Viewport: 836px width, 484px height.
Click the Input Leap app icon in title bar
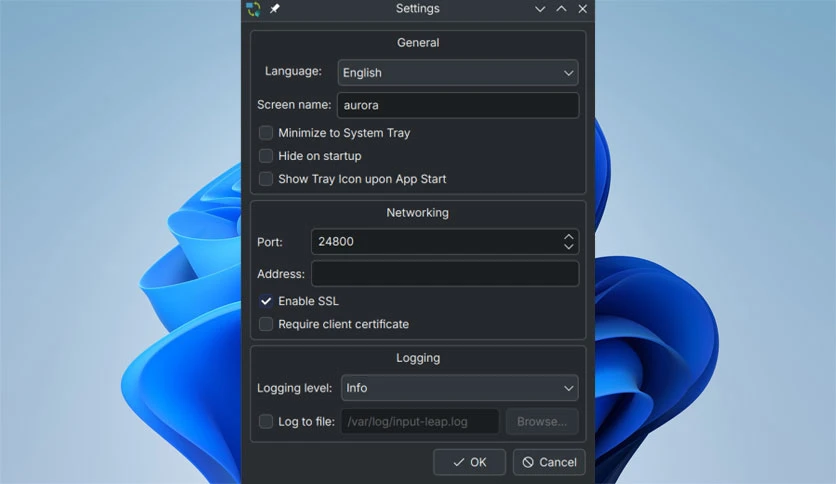[x=253, y=9]
